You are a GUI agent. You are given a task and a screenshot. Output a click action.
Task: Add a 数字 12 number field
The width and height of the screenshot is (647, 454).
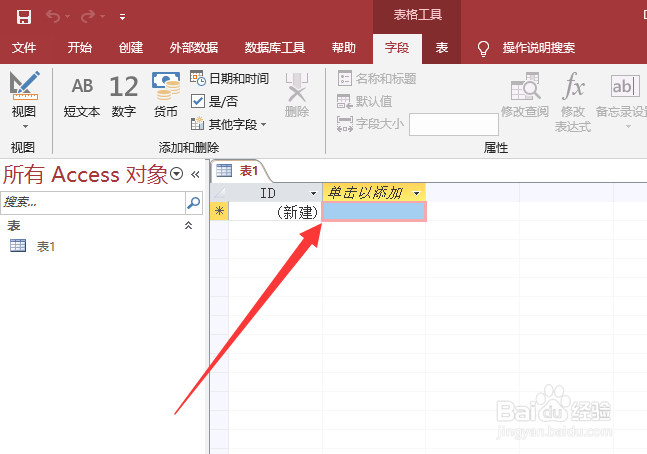[x=124, y=97]
